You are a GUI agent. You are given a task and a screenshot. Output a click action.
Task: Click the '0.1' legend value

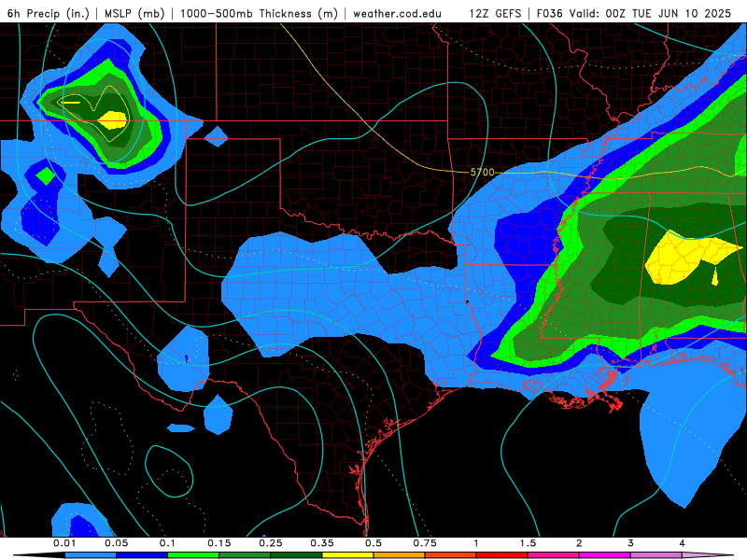tap(167, 543)
